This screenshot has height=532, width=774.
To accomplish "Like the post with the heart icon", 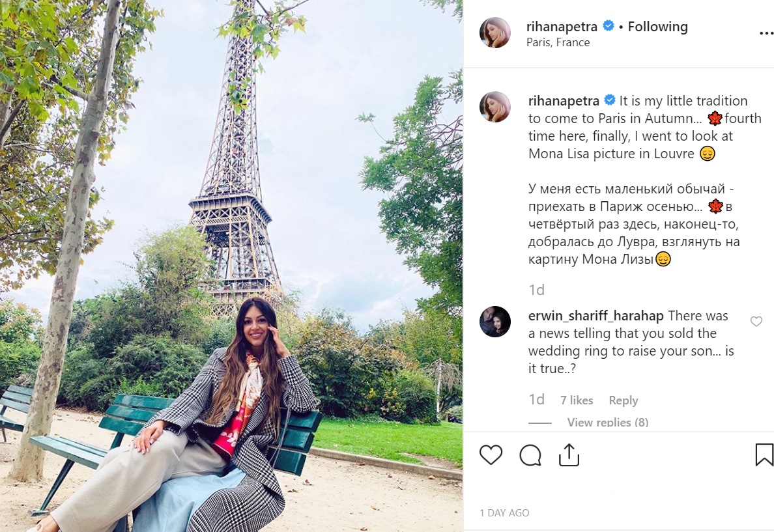I will point(491,455).
